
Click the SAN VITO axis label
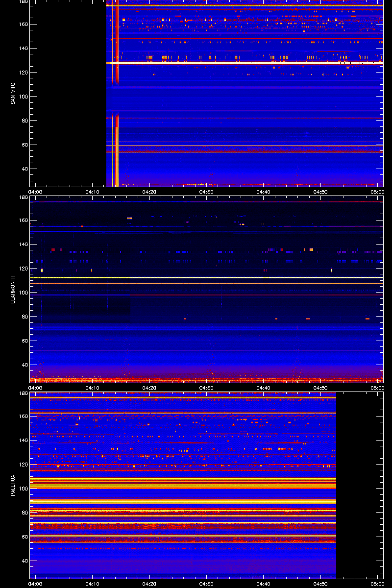(x=13, y=93)
